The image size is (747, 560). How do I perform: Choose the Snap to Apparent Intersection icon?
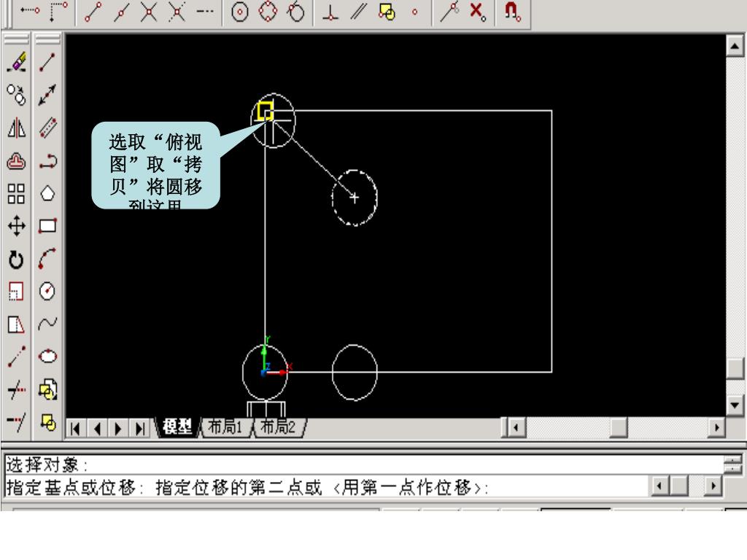[x=177, y=12]
